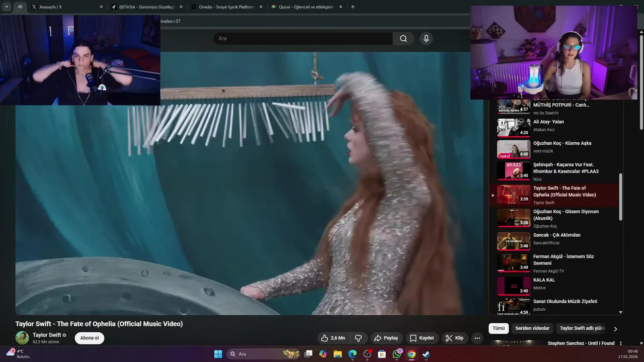
Task: Open a new browser tab
Action: click(x=353, y=7)
